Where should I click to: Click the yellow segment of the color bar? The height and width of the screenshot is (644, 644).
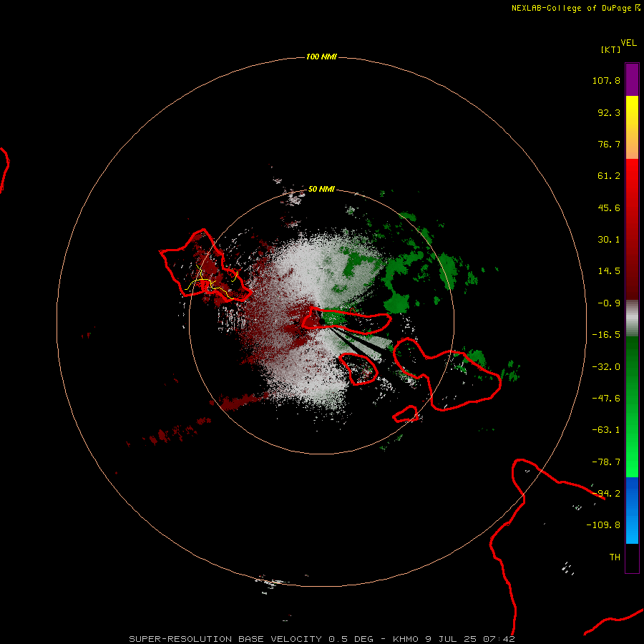(632, 127)
